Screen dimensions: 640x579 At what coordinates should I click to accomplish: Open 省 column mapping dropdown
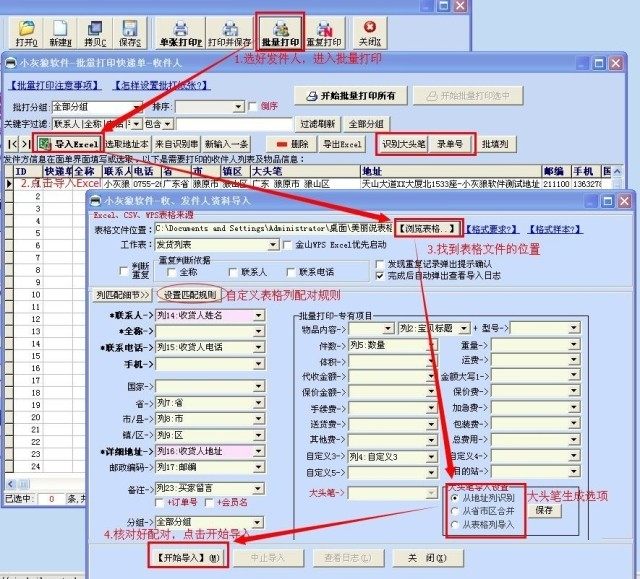[258, 403]
